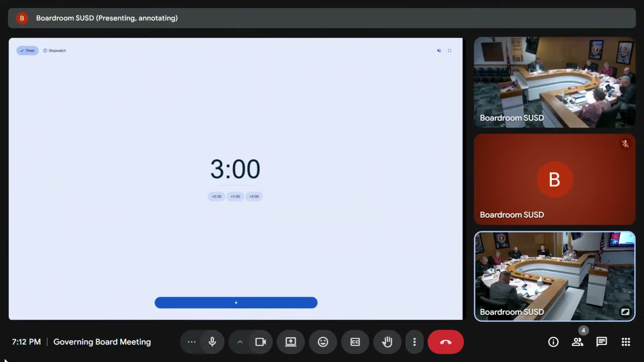Screen dimensions: 644x362
Task: Open the activities grid icon
Action: pos(626,342)
